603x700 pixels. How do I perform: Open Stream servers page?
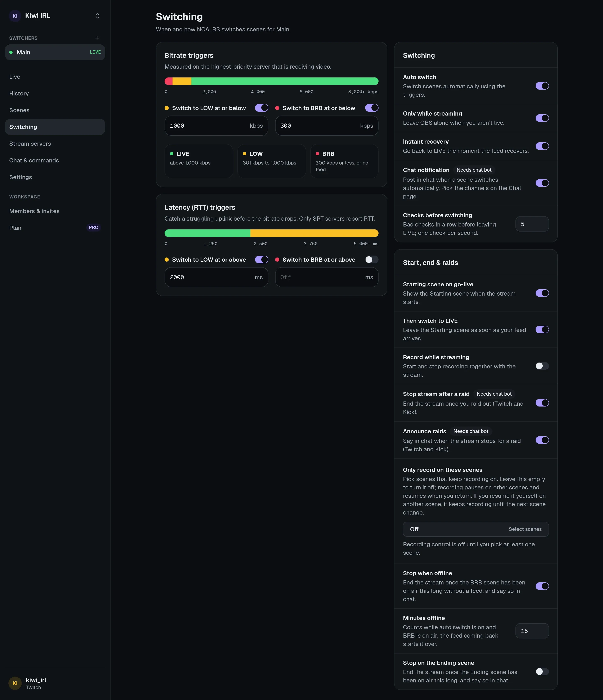(55, 144)
